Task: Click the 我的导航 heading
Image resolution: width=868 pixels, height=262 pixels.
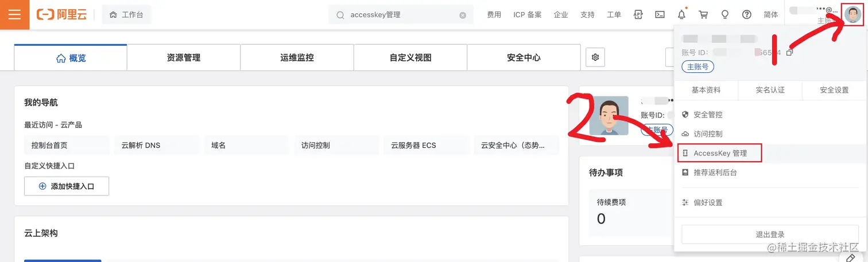Action: click(x=41, y=103)
